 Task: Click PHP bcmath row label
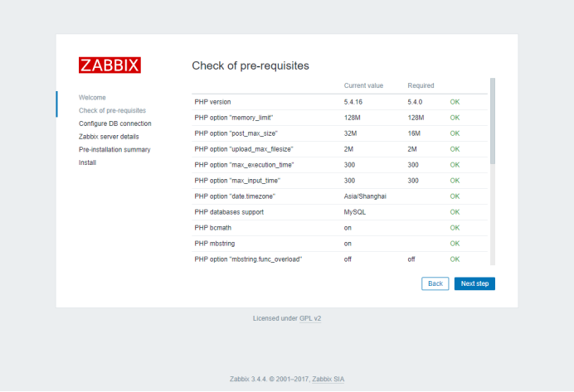coord(212,228)
